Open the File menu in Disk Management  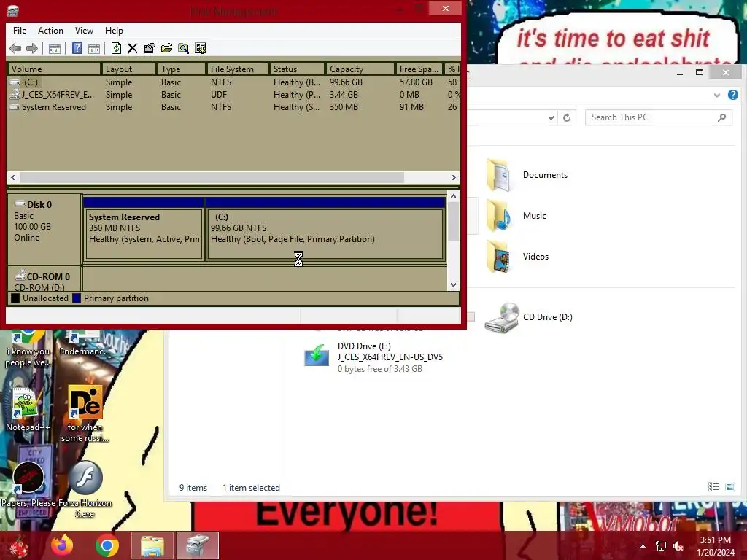20,31
